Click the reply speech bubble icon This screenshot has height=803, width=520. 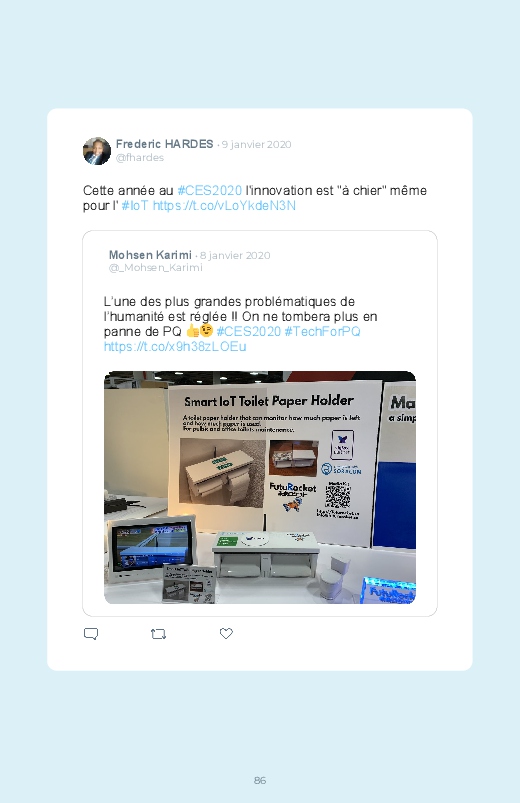[x=91, y=634]
